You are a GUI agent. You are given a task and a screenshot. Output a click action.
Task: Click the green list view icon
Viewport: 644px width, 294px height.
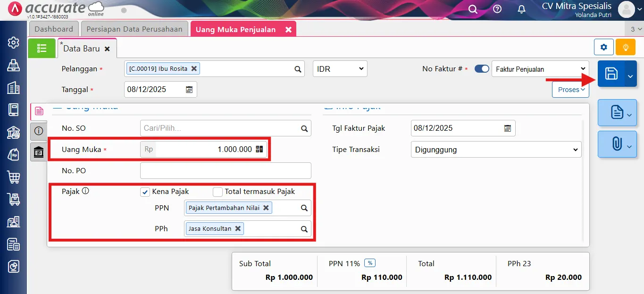click(x=42, y=48)
